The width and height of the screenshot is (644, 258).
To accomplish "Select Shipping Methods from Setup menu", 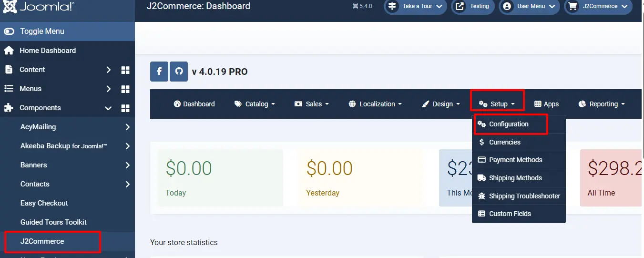I will pyautogui.click(x=519, y=178).
